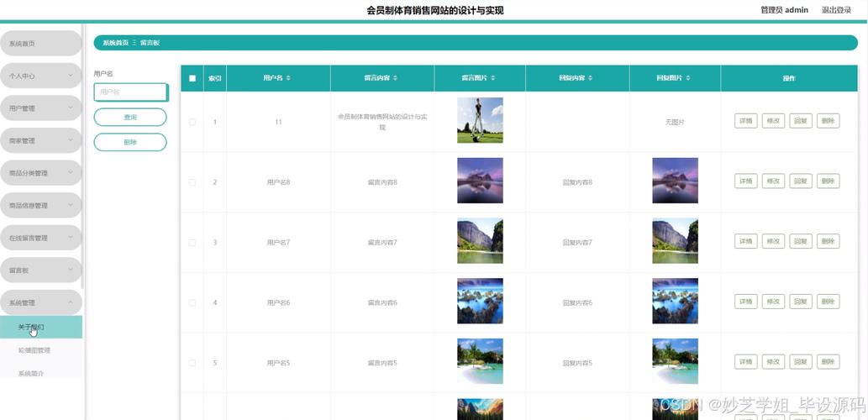868x420 pixels.
Task: Click 修改 for 用户名8 row
Action: 773,181
